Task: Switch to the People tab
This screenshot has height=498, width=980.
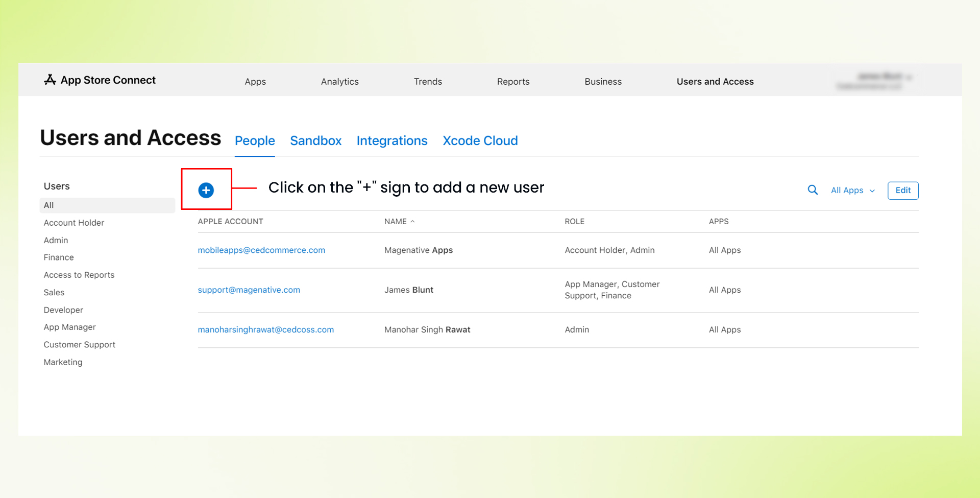Action: 255,141
